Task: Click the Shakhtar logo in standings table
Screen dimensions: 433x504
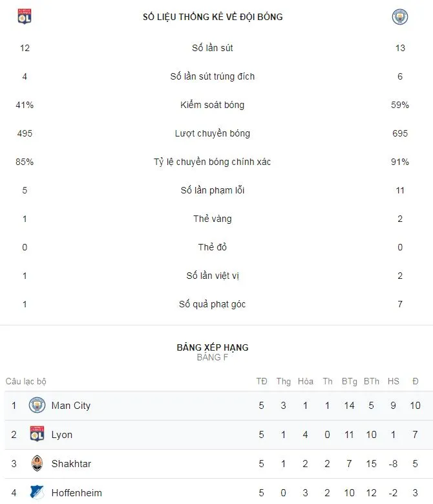Action: point(37,464)
